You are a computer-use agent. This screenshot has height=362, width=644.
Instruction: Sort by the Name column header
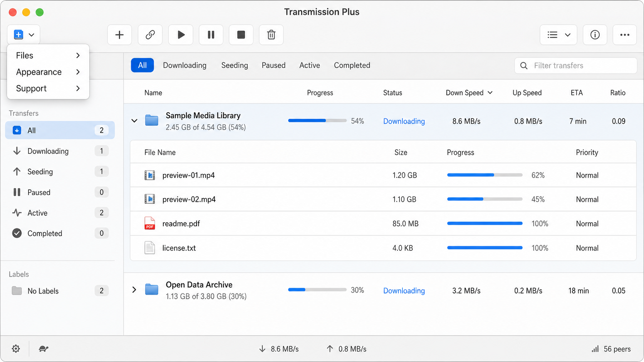coord(153,93)
